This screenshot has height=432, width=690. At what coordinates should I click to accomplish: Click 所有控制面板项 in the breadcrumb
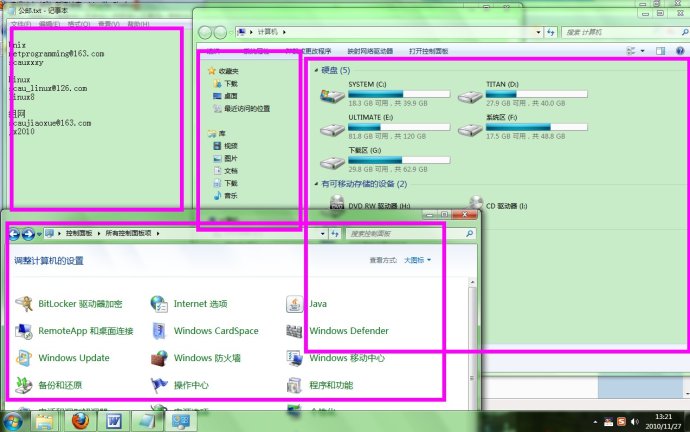tap(128, 234)
